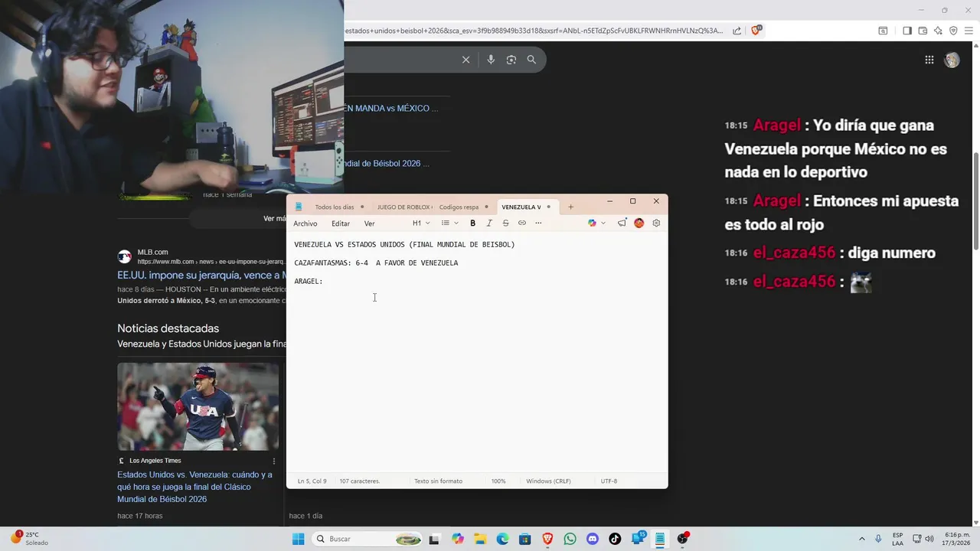This screenshot has width=980, height=551.
Task: Click the browser vertical scrollbar
Action: (x=975, y=201)
